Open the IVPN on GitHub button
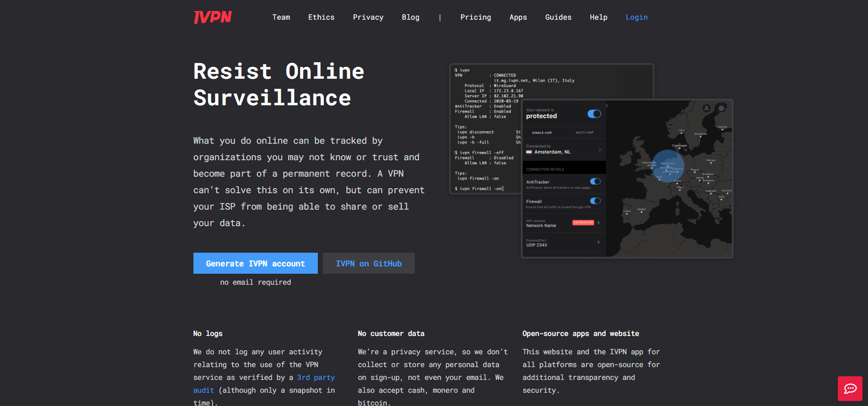The image size is (868, 406). 369,263
